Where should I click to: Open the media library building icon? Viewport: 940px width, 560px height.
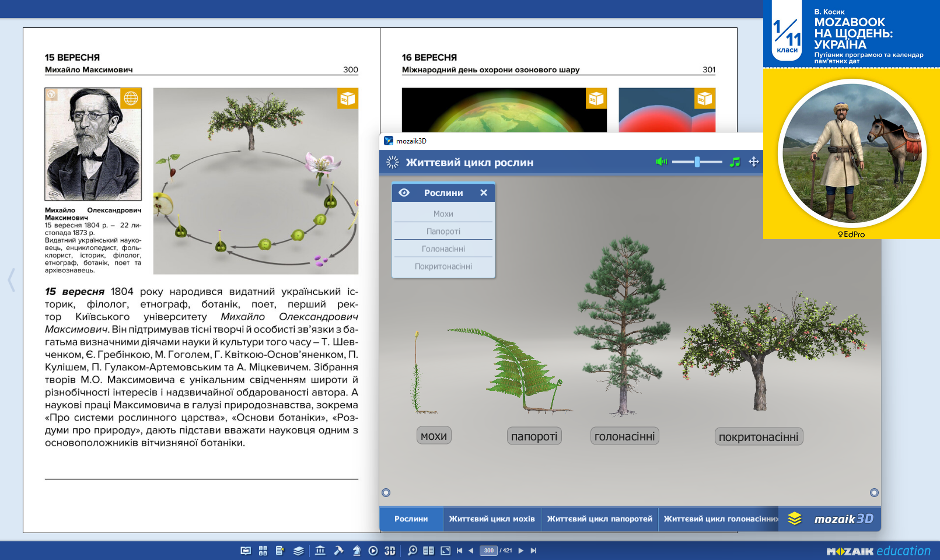click(x=320, y=551)
